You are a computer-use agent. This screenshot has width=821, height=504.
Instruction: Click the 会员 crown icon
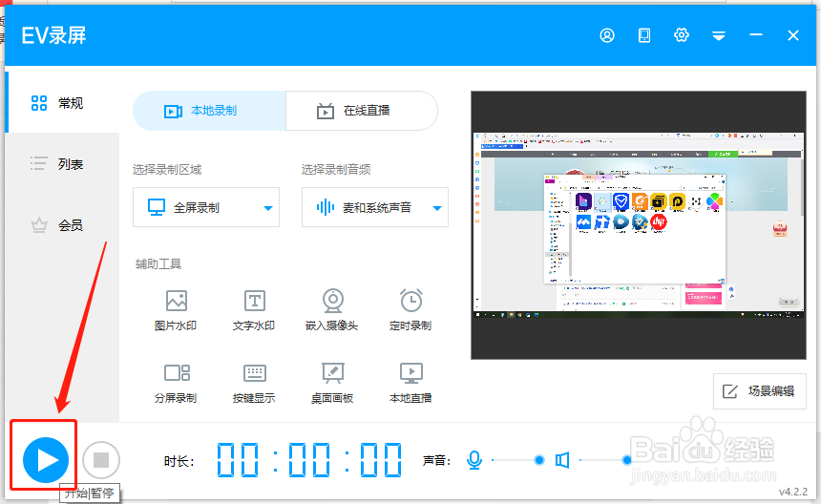(x=39, y=225)
